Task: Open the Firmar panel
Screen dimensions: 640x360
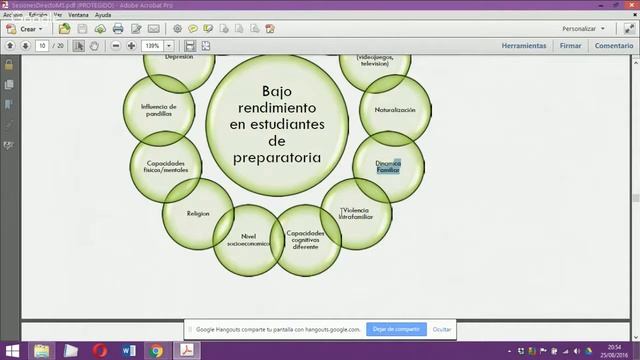Action: [x=570, y=46]
